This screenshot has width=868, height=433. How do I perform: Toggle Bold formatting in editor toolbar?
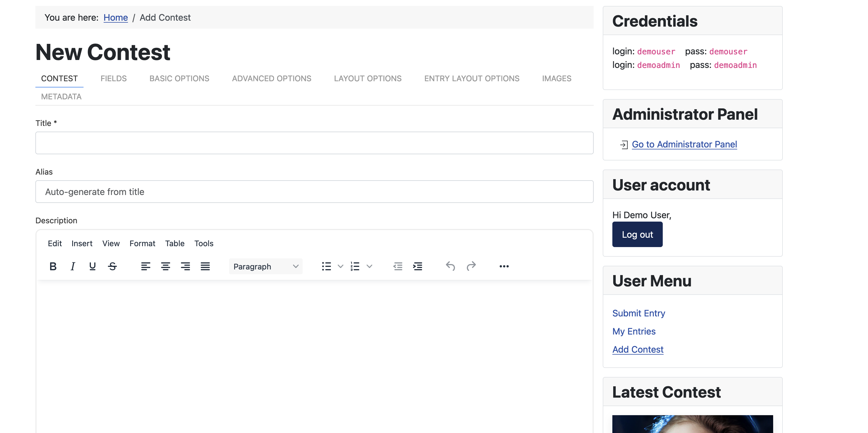(x=53, y=266)
